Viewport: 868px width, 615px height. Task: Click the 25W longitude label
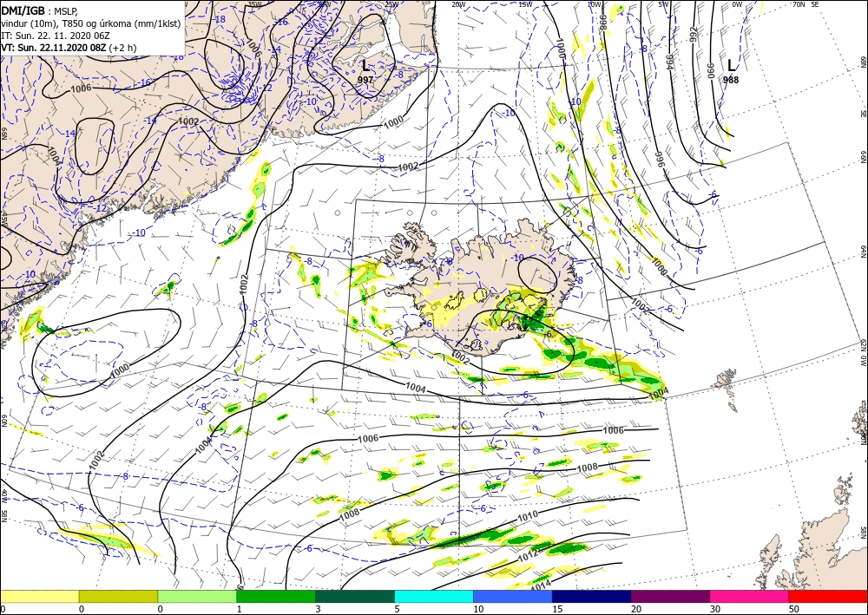(x=391, y=4)
